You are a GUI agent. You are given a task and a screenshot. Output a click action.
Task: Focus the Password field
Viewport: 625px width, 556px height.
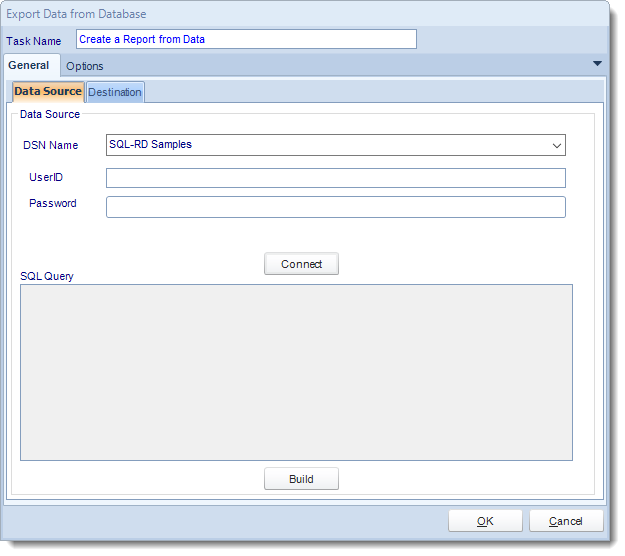335,207
